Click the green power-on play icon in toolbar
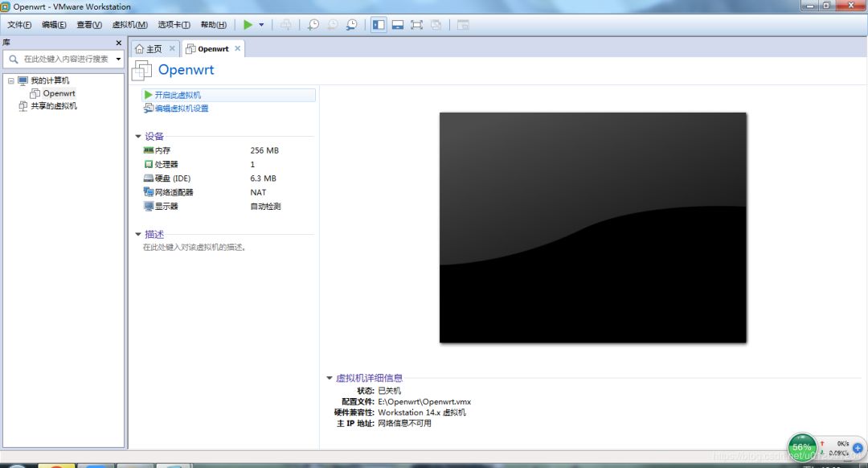The image size is (868, 468). pos(248,24)
